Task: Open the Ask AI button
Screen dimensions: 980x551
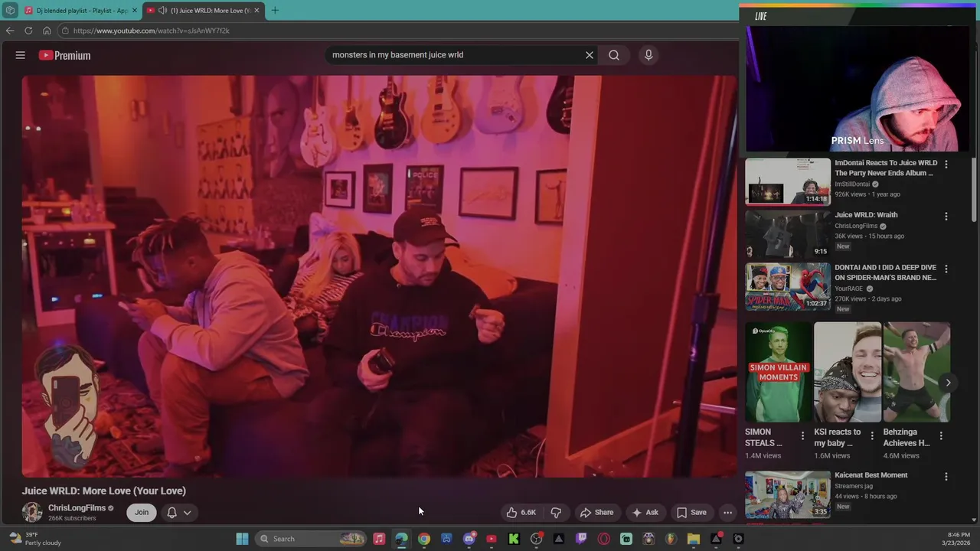Action: [x=645, y=512]
